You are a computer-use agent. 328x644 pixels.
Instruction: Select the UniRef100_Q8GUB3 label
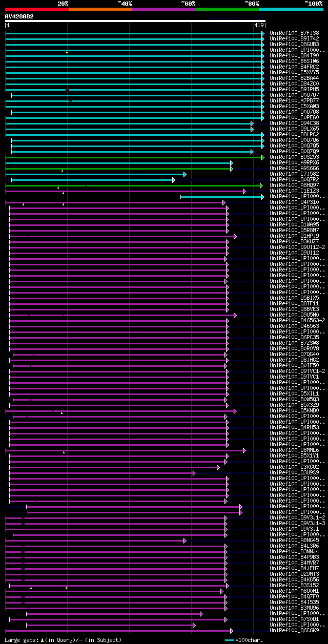pyautogui.click(x=294, y=44)
